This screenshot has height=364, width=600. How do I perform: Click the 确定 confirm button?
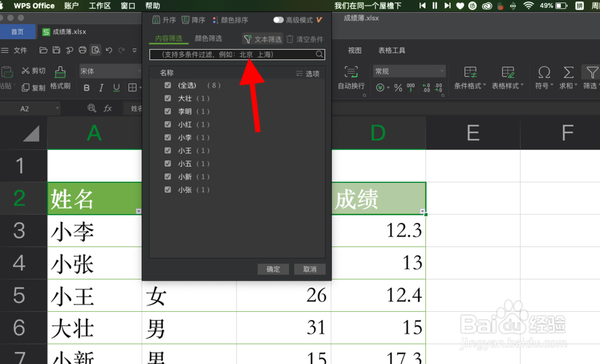(x=273, y=269)
